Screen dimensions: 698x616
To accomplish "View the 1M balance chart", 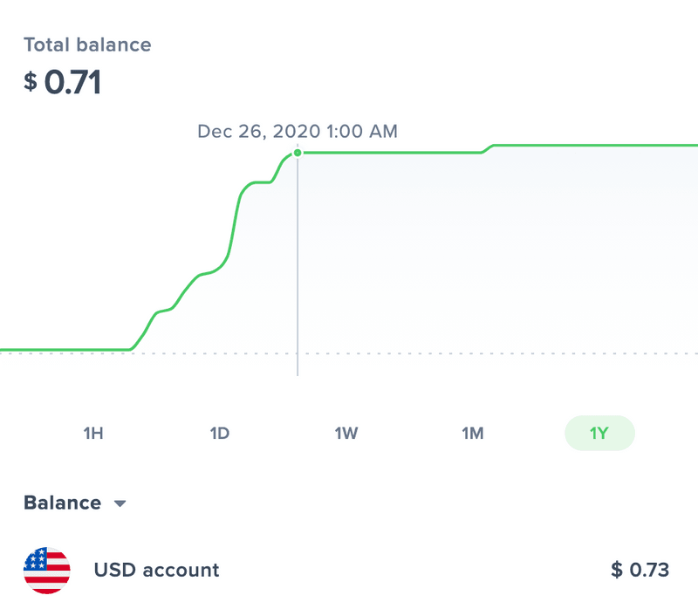I will click(x=472, y=433).
